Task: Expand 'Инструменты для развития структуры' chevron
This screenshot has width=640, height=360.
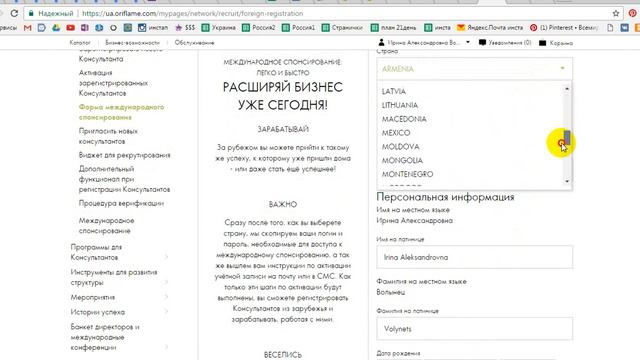Action: [166, 282]
